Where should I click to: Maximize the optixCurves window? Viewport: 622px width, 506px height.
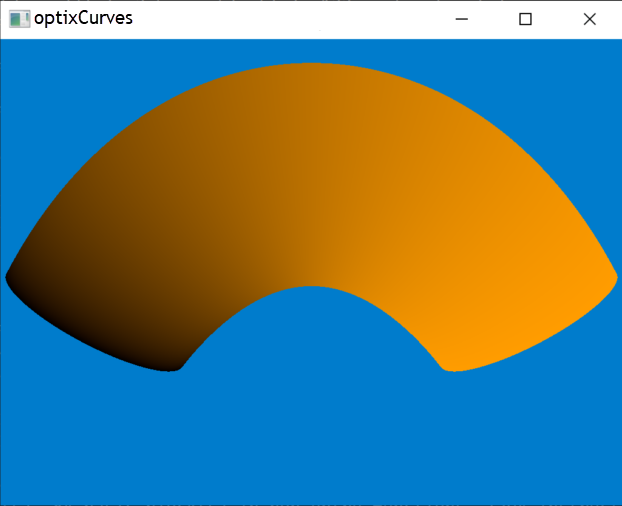click(525, 19)
